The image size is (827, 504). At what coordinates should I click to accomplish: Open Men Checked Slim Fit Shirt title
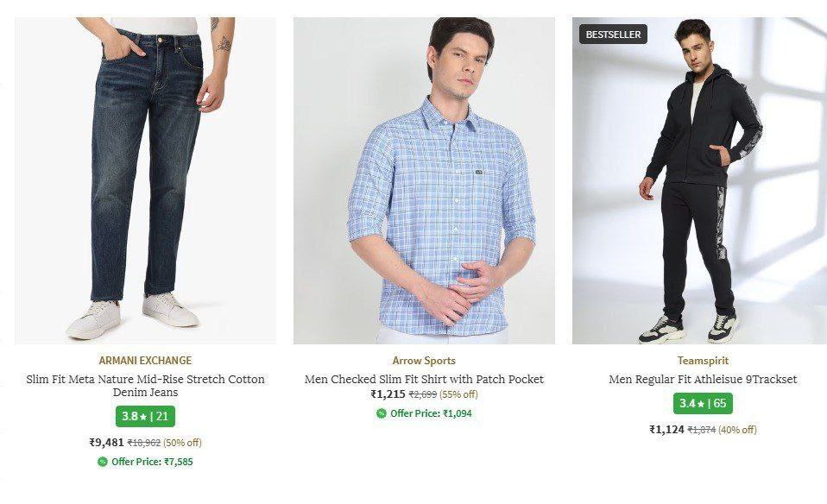424,380
